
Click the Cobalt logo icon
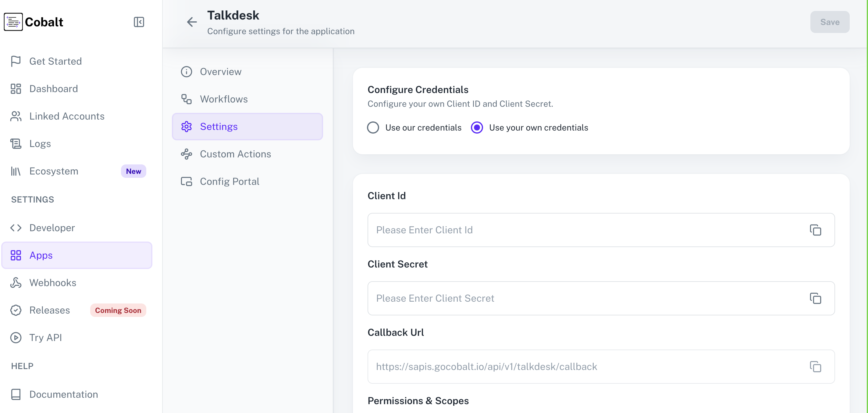[13, 22]
